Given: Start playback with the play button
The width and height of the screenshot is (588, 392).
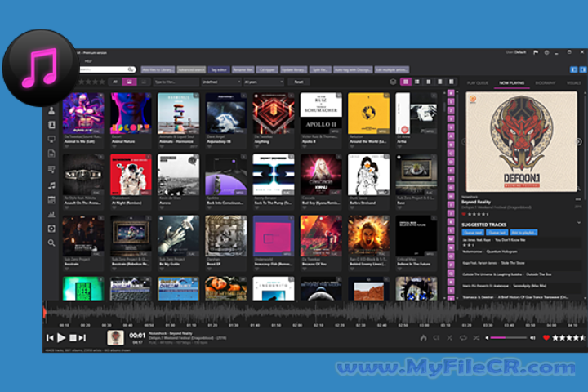Looking at the screenshot, I should tap(61, 338).
